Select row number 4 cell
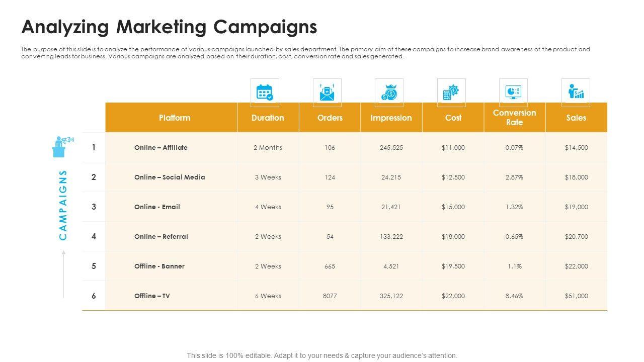Image resolution: width=644 pixels, height=362 pixels. [94, 236]
